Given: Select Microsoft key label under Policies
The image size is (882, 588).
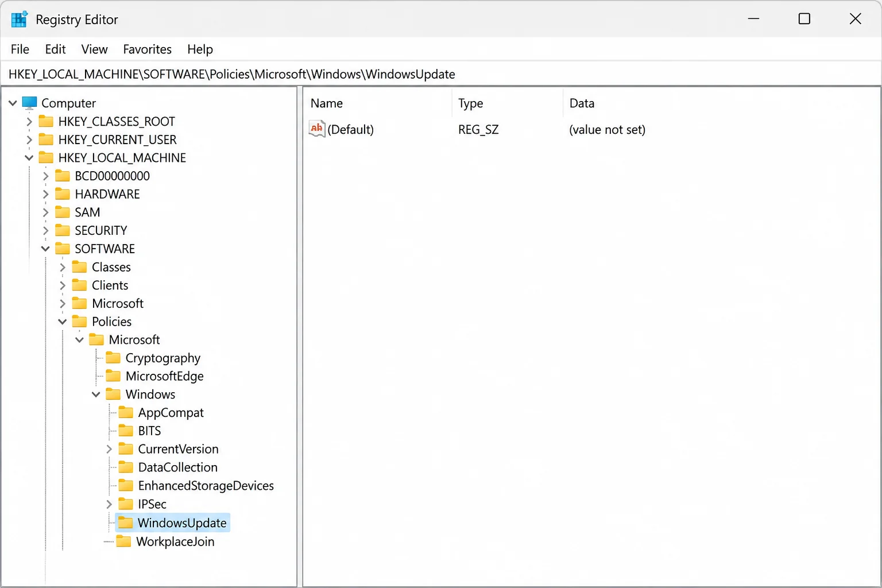Looking at the screenshot, I should click(134, 340).
